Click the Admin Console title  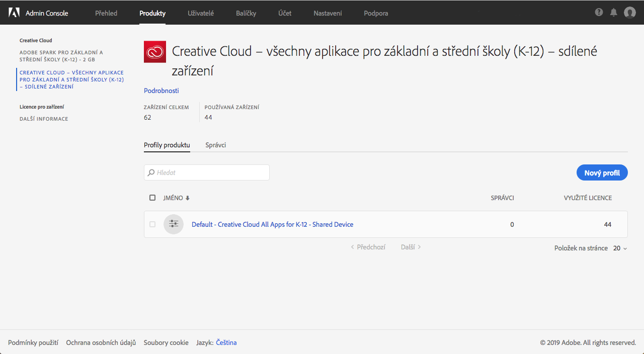pos(47,13)
